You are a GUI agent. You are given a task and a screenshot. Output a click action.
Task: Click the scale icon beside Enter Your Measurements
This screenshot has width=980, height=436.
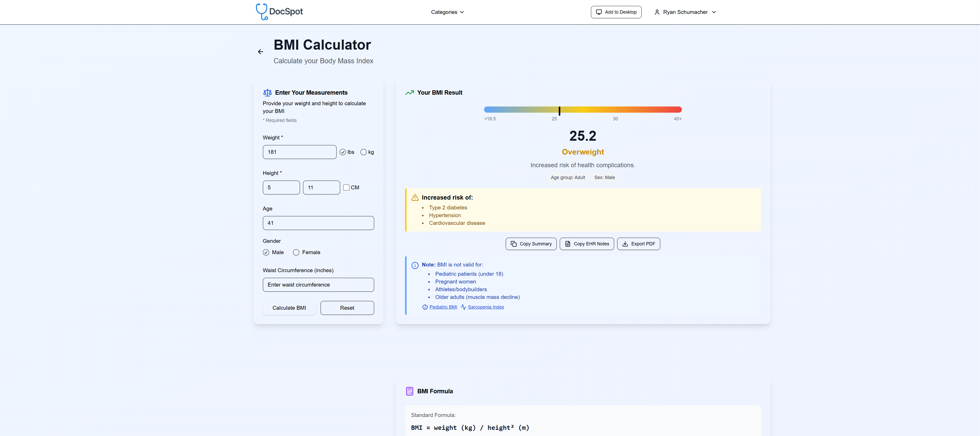tap(268, 93)
